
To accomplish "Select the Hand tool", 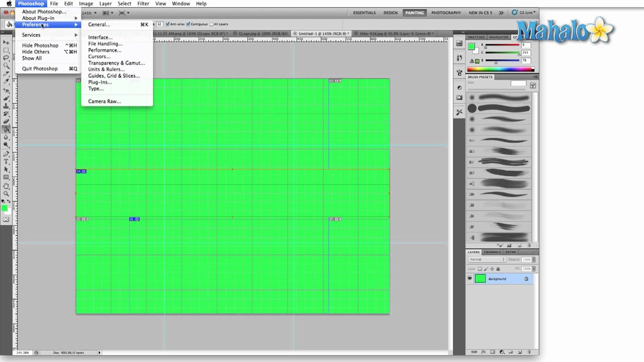I will (x=7, y=186).
